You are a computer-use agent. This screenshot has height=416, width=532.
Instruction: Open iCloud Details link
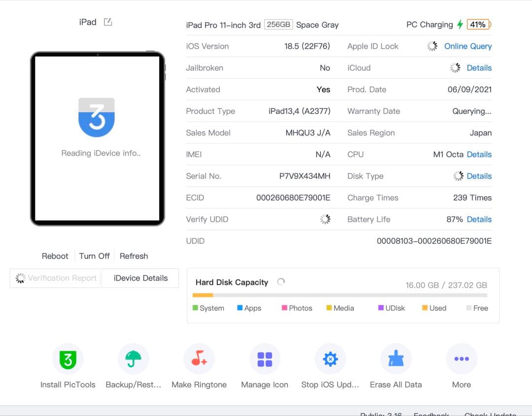[479, 68]
